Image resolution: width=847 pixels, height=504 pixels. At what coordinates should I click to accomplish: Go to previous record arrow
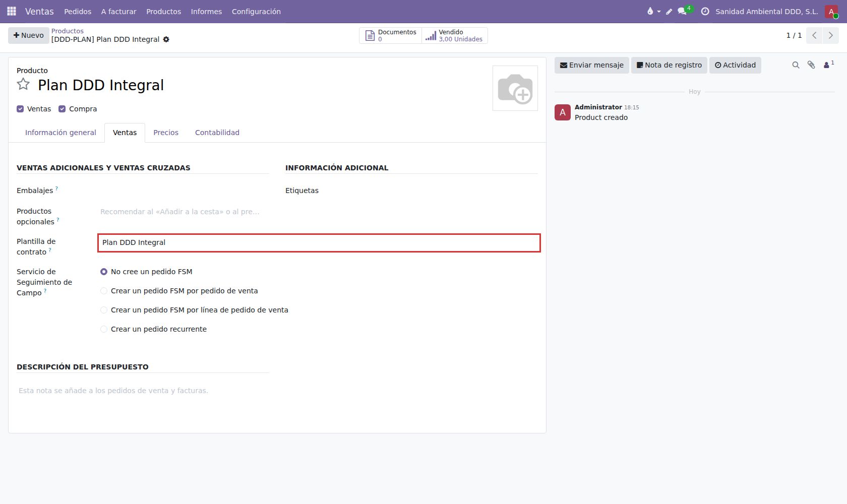(814, 35)
